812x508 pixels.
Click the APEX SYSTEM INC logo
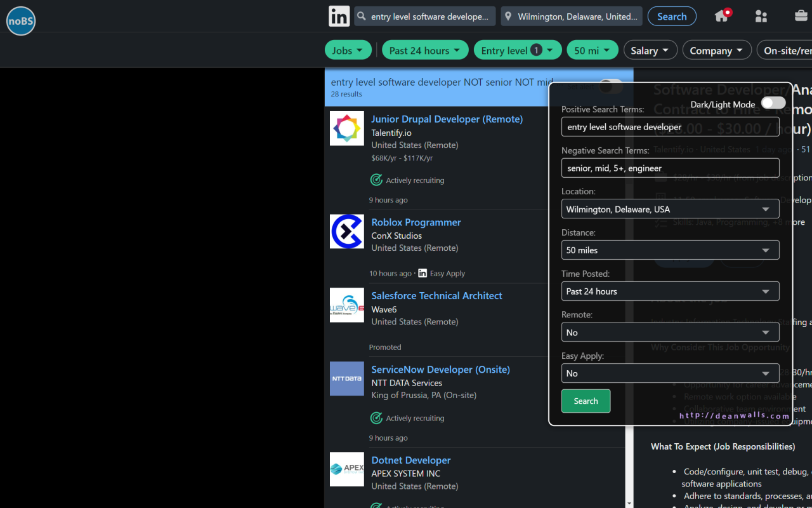click(347, 469)
